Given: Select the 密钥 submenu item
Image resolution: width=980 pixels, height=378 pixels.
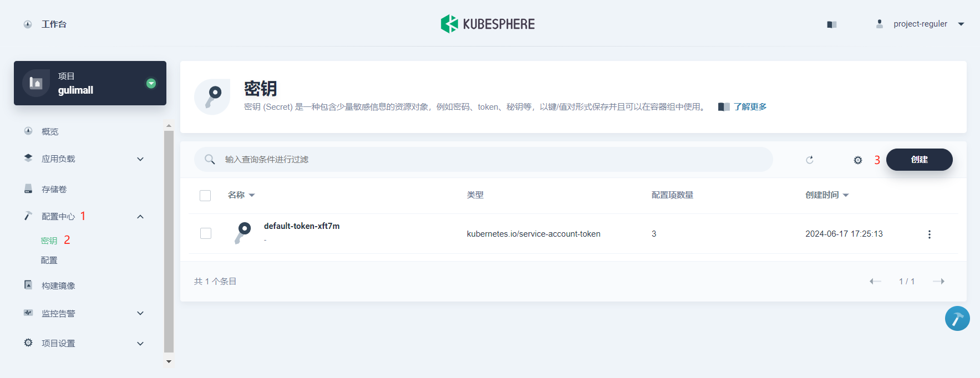Looking at the screenshot, I should point(49,241).
